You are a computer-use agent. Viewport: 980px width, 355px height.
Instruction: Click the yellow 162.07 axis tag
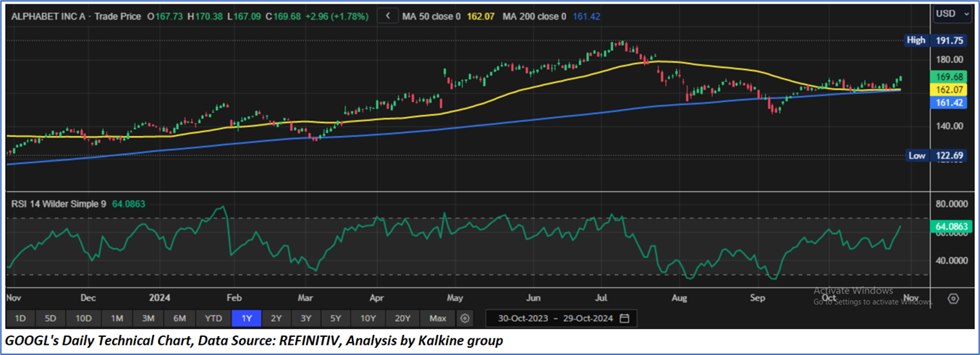click(x=949, y=90)
